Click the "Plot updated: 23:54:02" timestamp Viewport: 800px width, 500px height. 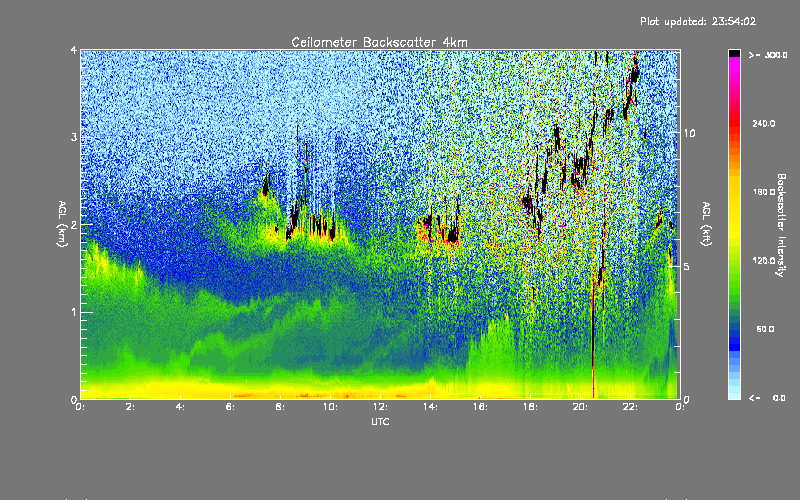click(x=698, y=21)
